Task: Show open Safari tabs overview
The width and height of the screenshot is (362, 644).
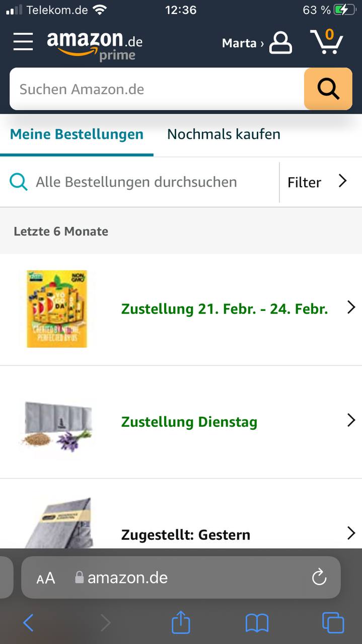Action: [x=333, y=623]
